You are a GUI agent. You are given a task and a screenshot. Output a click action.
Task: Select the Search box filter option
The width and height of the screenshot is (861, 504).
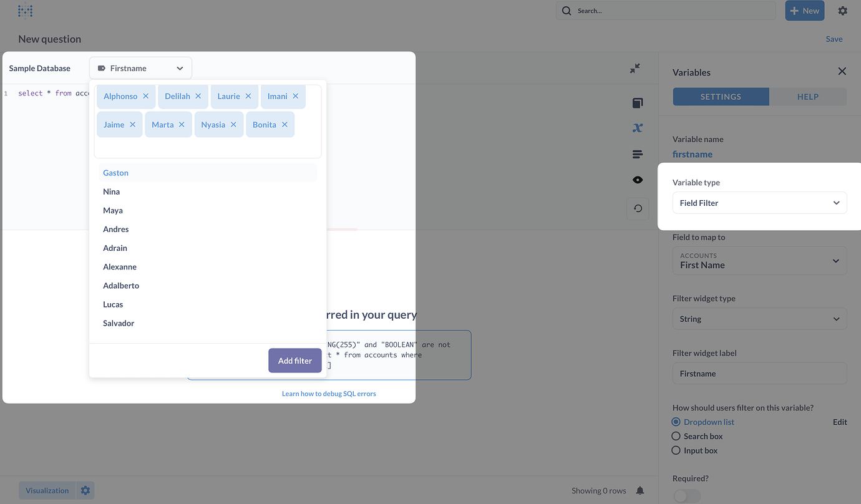pos(676,436)
